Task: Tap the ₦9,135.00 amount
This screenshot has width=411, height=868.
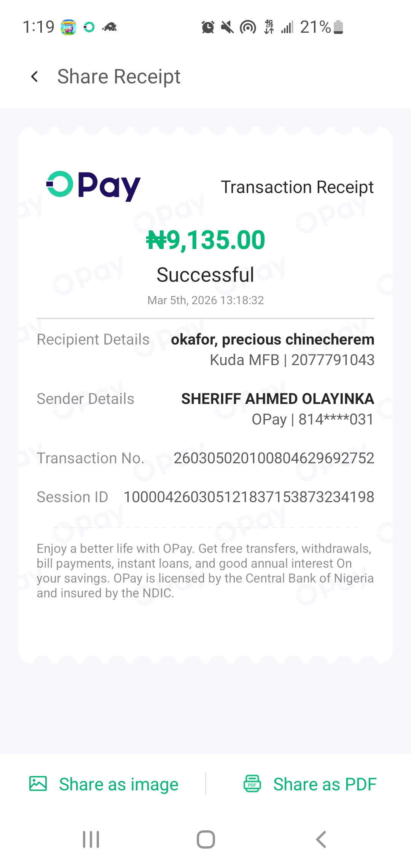Action: click(x=205, y=240)
